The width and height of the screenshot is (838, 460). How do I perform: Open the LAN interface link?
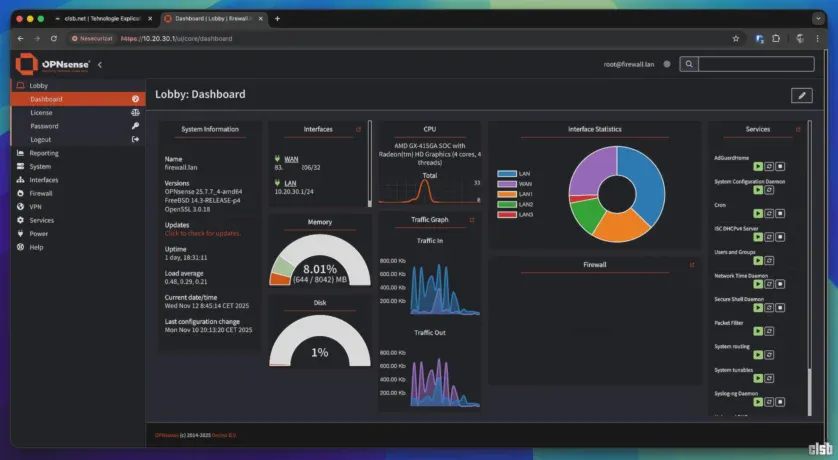290,183
